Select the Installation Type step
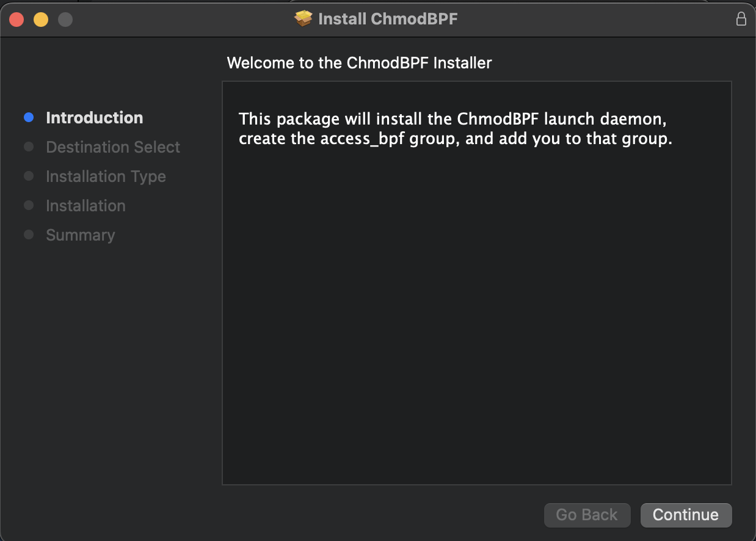This screenshot has height=541, width=756. [x=106, y=176]
